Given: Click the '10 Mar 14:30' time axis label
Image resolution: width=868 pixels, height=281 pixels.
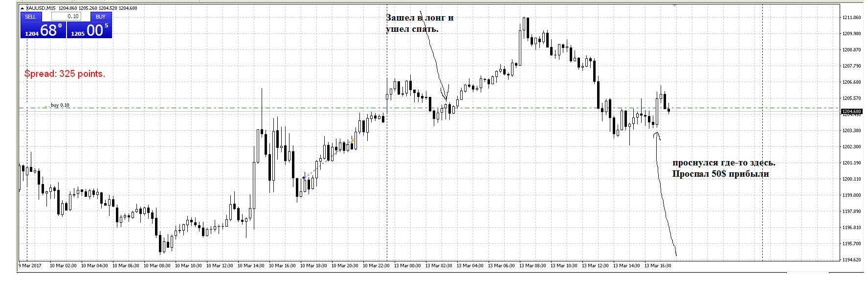Looking at the screenshot, I should pos(250,266).
